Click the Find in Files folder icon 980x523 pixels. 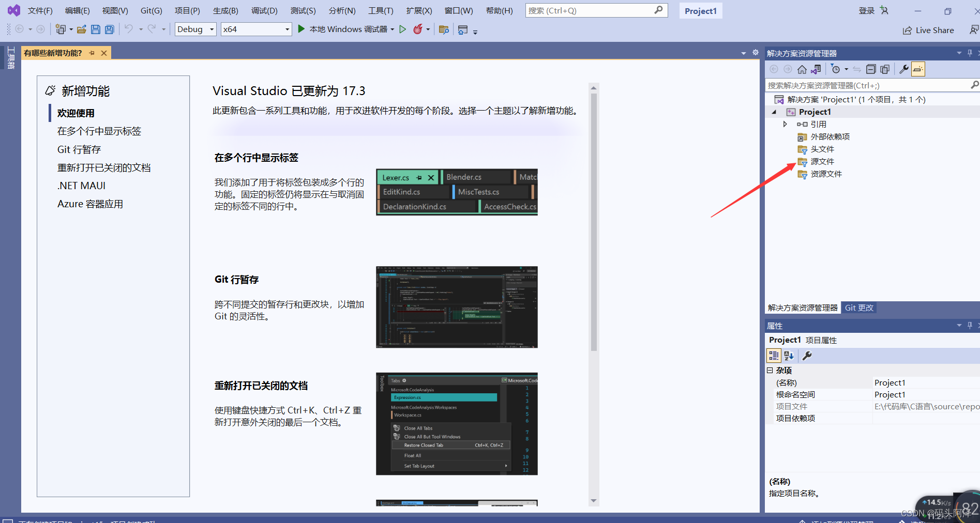click(x=444, y=29)
